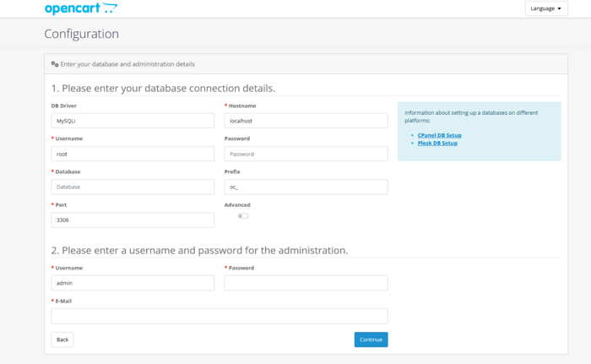591x364 pixels.
Task: Select the Database name field
Action: tap(133, 187)
